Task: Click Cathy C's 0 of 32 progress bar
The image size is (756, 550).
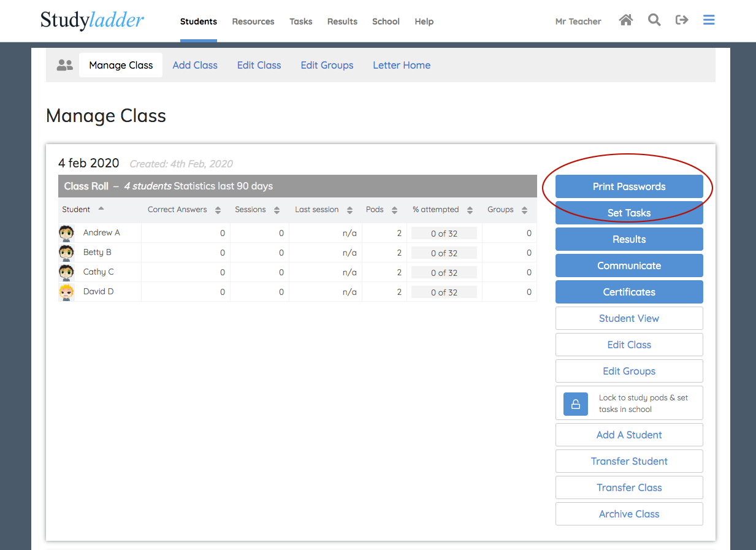Action: pos(444,273)
